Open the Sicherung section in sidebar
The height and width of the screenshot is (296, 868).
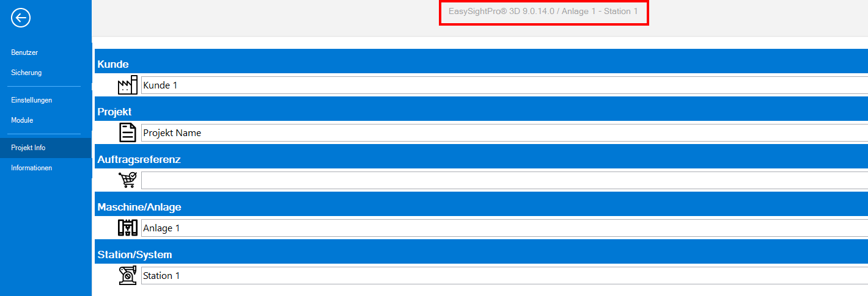26,73
